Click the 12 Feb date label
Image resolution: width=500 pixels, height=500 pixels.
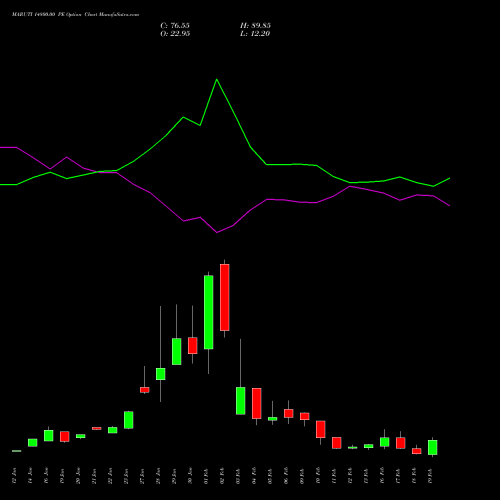(350, 476)
